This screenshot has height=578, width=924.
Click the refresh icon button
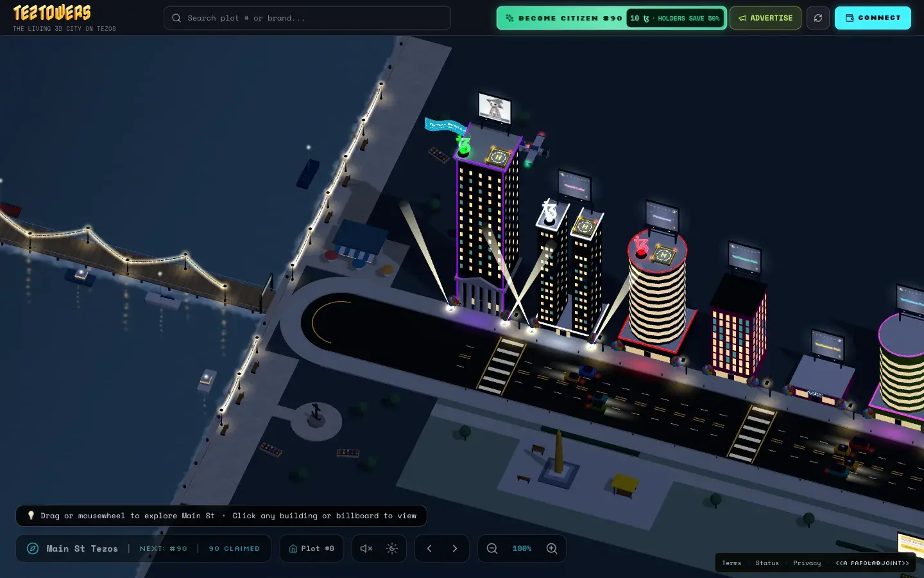pos(817,18)
